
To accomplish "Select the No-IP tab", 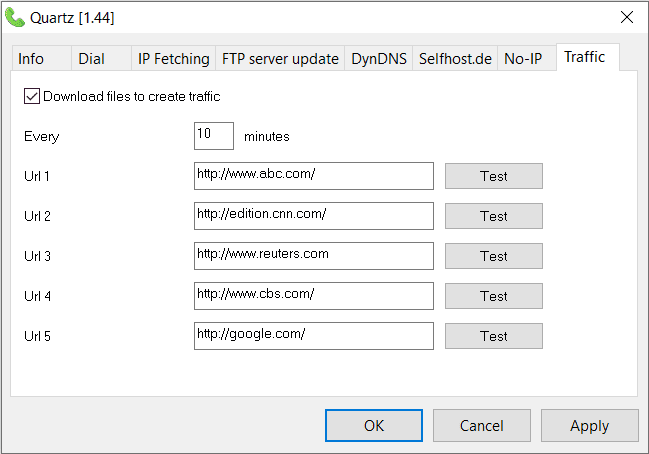I will coord(523,59).
